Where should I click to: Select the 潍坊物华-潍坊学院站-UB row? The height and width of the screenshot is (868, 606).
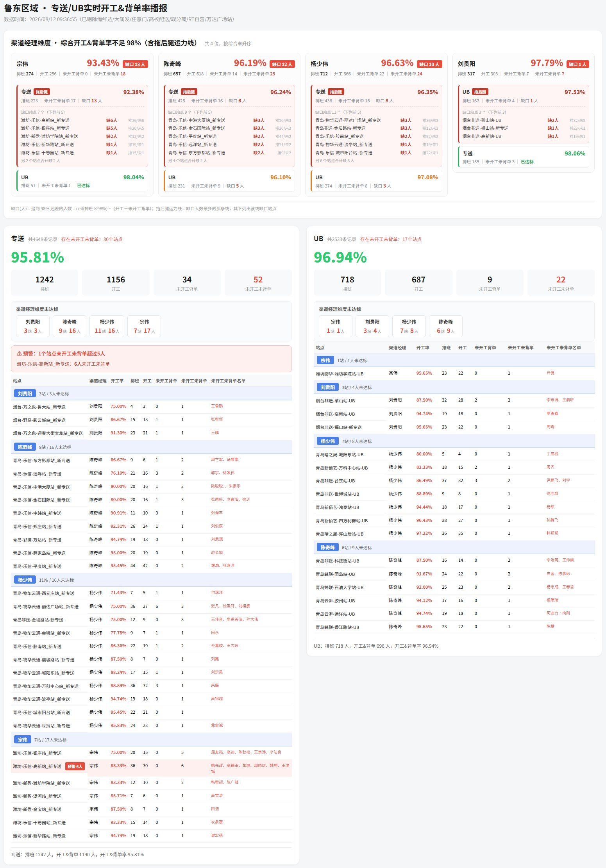pyautogui.click(x=454, y=373)
